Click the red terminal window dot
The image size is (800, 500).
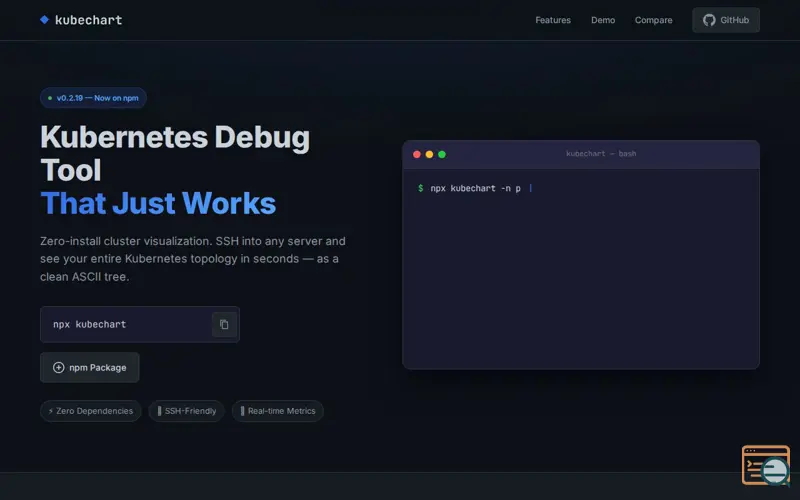[417, 155]
